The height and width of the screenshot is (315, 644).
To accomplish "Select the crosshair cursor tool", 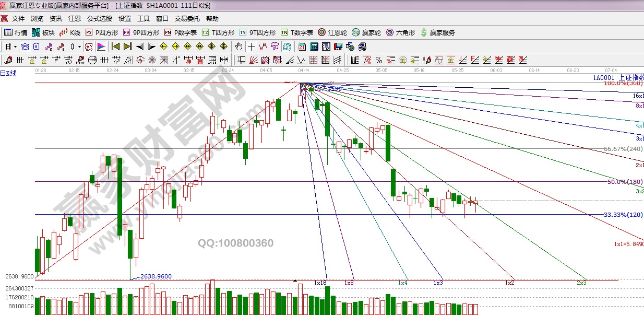I will point(252,46).
